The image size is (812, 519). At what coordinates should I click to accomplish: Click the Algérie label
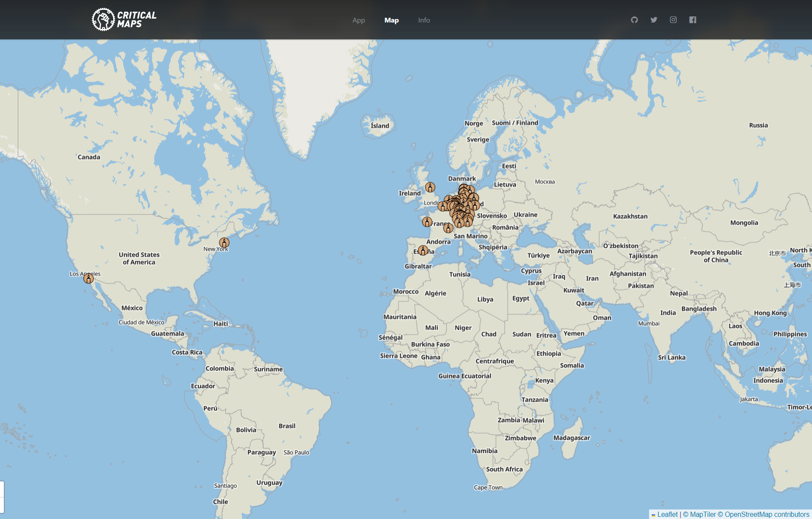click(x=435, y=293)
